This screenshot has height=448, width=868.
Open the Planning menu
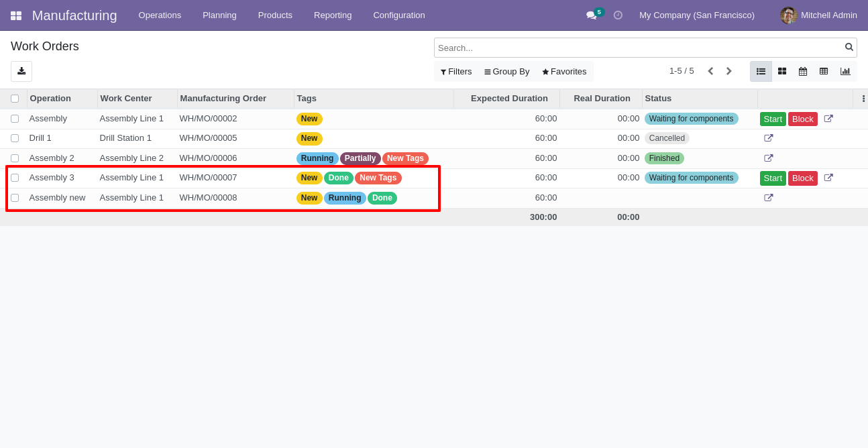pos(219,15)
